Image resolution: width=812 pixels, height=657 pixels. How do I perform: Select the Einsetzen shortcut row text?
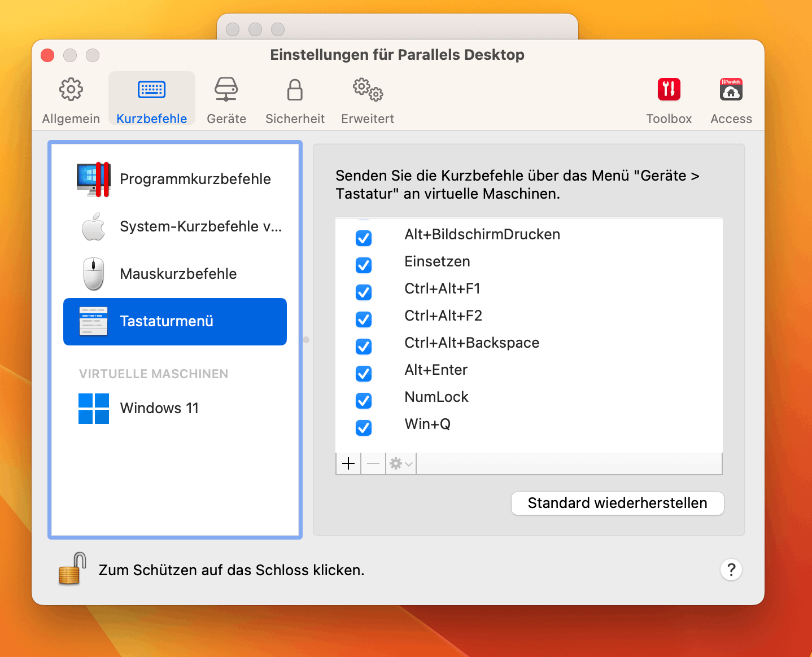437,262
